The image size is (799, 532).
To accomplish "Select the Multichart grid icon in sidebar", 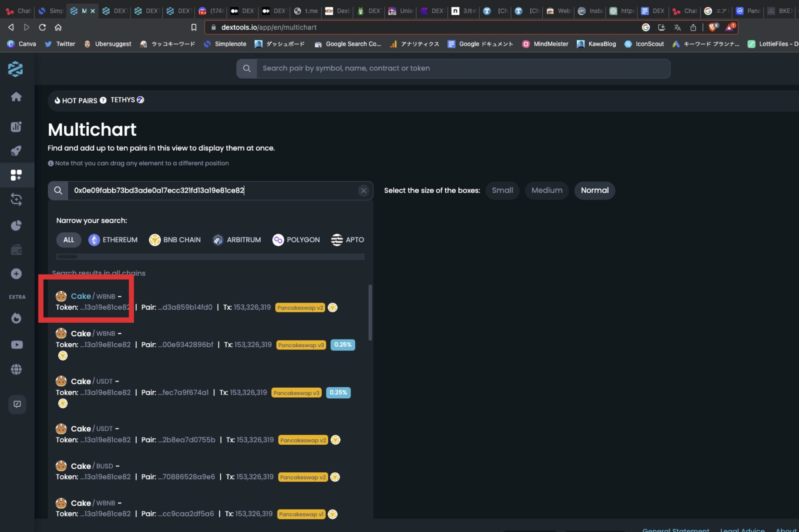I will [16, 175].
